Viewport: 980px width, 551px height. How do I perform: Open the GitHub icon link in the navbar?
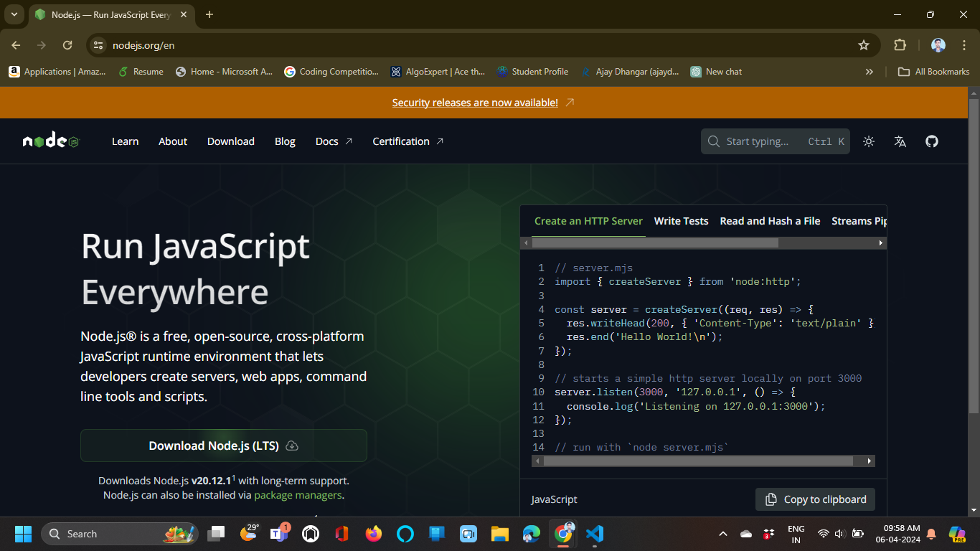pos(932,141)
